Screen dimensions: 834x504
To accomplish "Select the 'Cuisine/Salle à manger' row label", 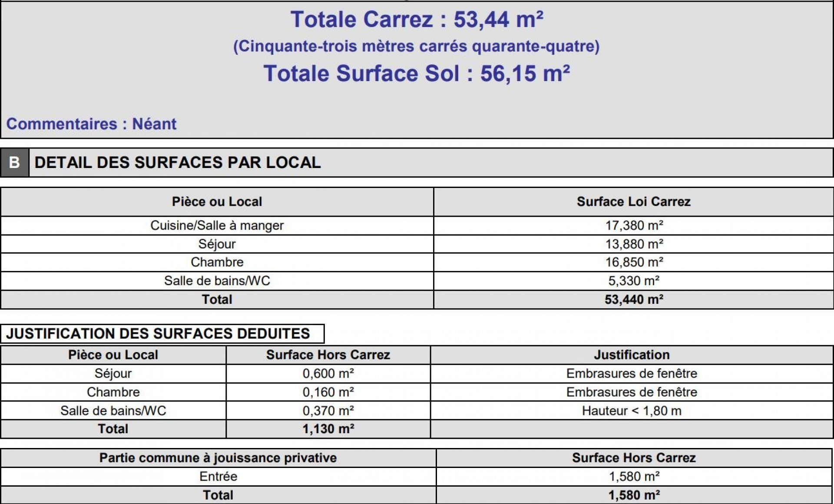I will tap(217, 225).
